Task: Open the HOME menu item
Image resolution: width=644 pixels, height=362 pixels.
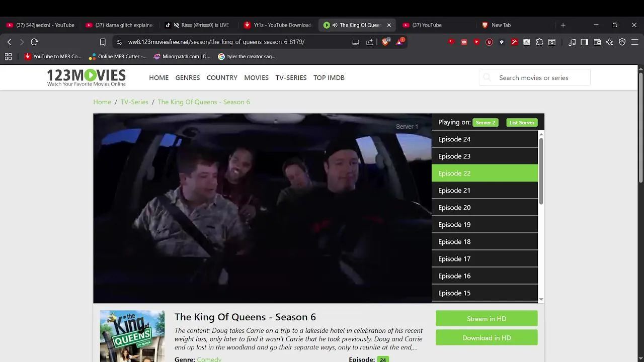Action: [x=159, y=78]
